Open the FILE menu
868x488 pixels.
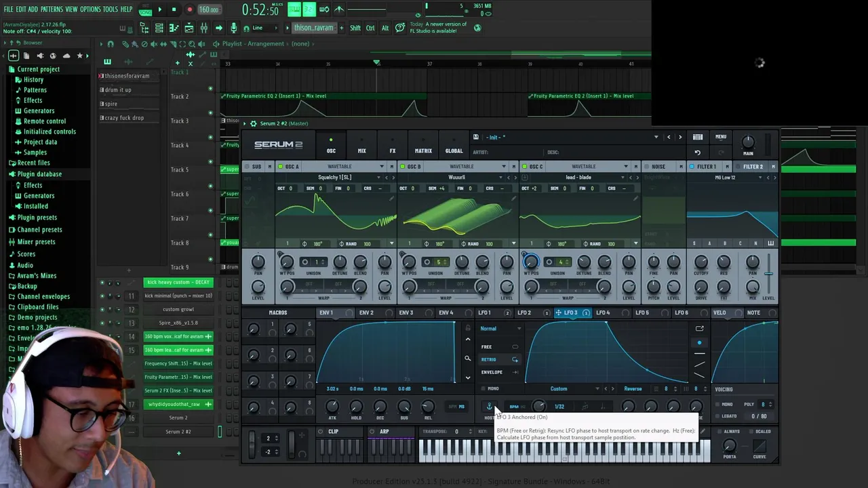[9, 9]
